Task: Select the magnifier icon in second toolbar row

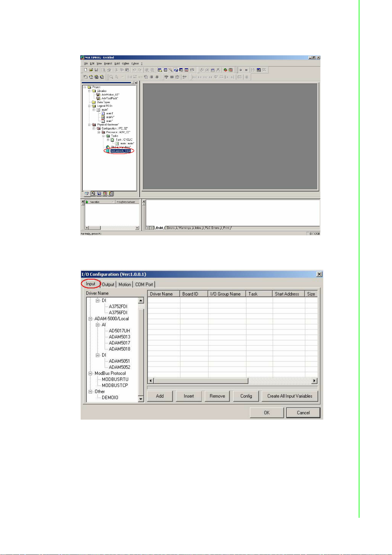Action: click(x=111, y=77)
